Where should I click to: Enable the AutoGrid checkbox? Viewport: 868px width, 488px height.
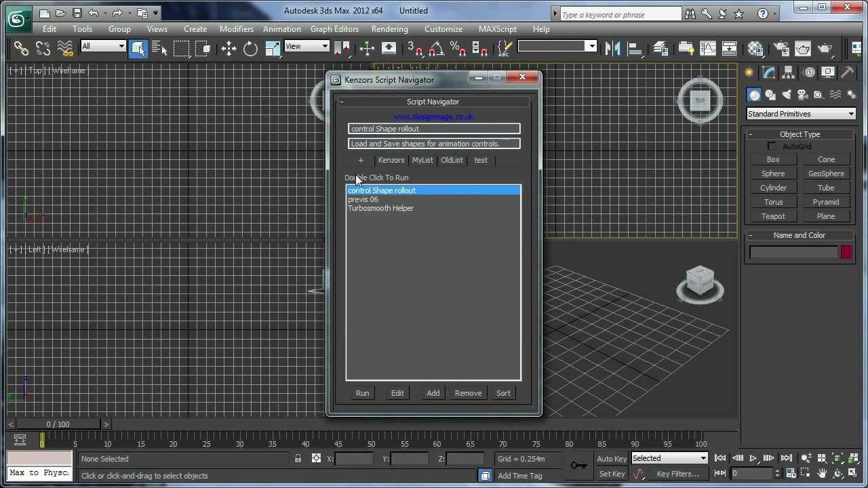(x=772, y=146)
